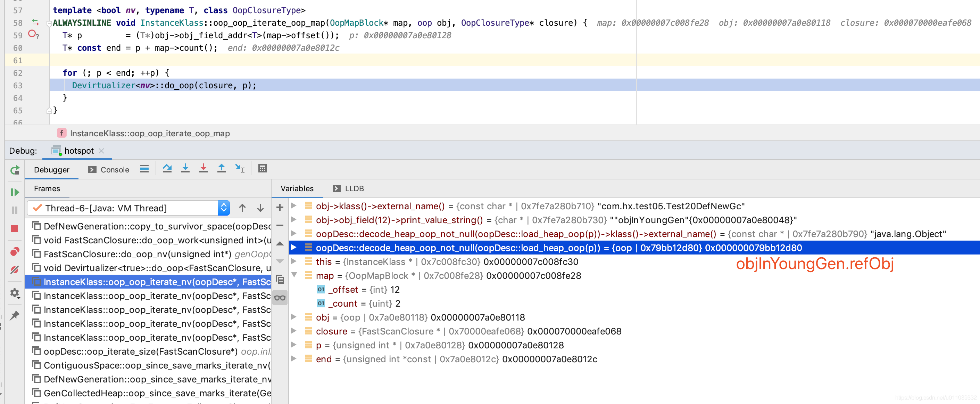980x404 pixels.
Task: Collapse the map OopMapBlock variable
Action: click(x=294, y=275)
